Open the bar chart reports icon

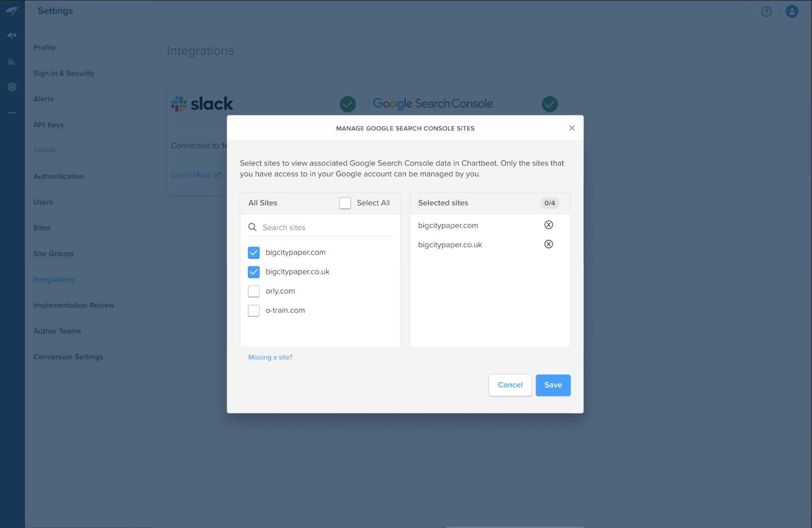click(12, 61)
